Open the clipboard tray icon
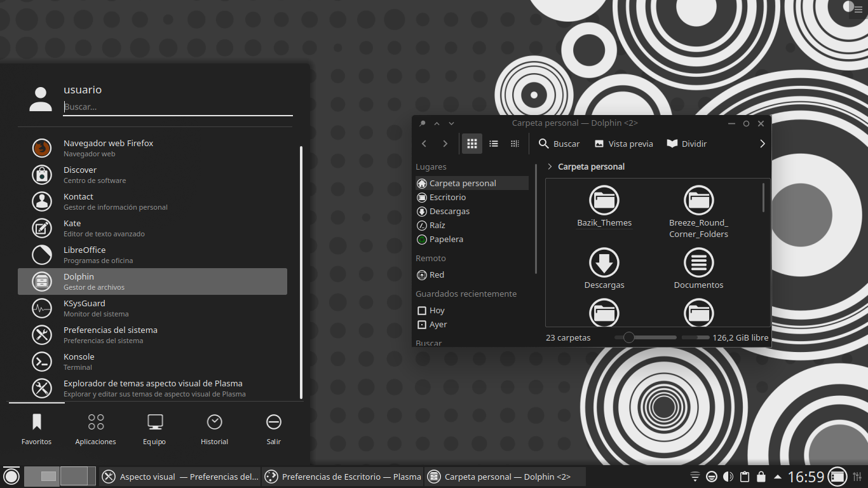This screenshot has height=488, width=868. pos(745,477)
